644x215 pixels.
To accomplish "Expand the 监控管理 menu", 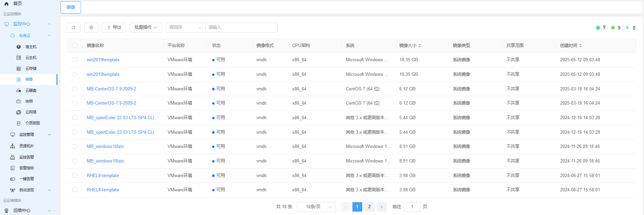I will tap(49, 134).
